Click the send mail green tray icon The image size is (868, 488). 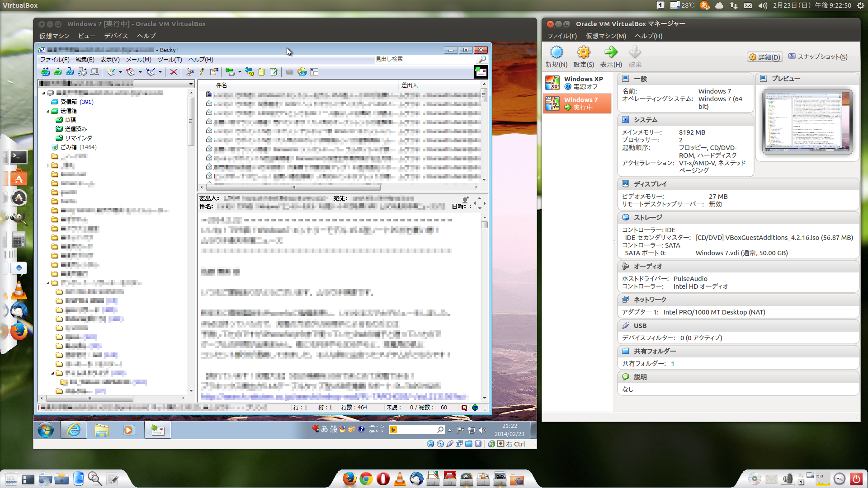click(x=58, y=72)
